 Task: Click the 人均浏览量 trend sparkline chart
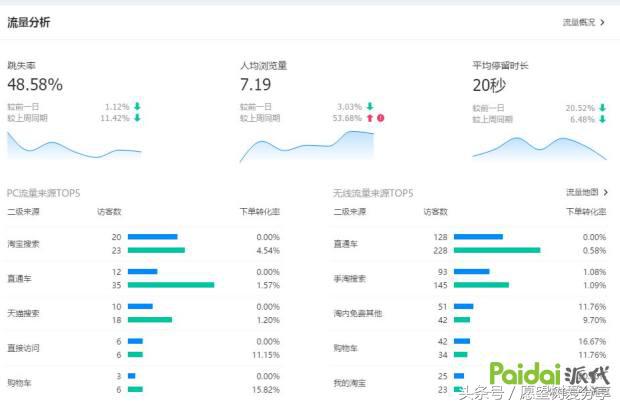pyautogui.click(x=307, y=145)
